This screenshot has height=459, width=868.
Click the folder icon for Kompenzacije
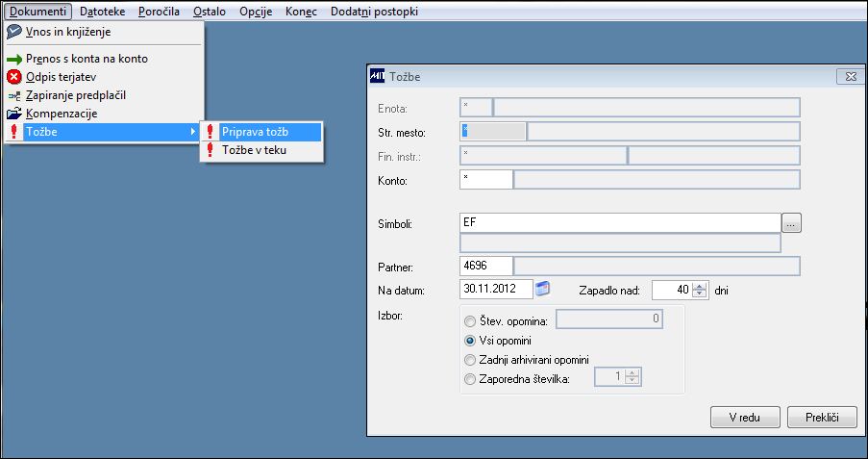click(x=14, y=114)
